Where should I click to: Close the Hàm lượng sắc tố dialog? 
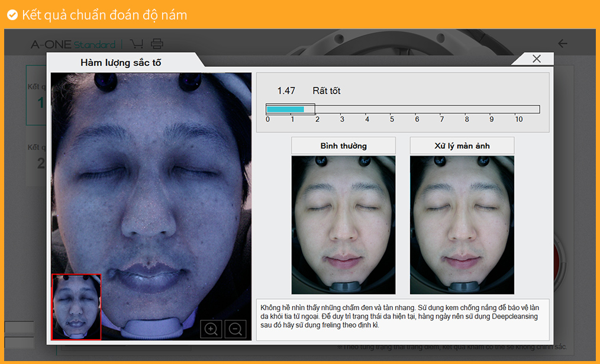(536, 59)
